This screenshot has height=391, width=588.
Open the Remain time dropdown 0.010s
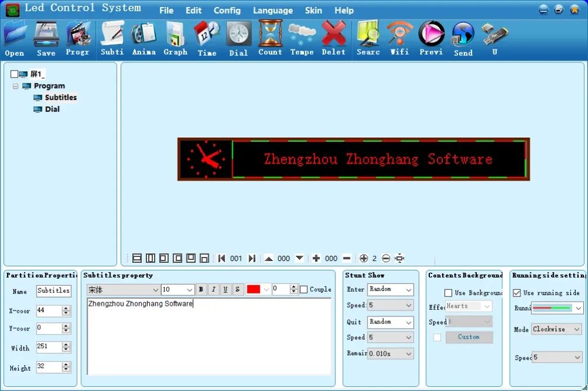pyautogui.click(x=390, y=353)
